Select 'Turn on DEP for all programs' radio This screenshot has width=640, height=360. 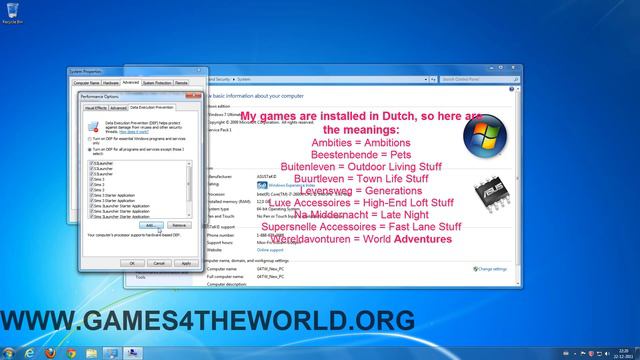click(90, 150)
